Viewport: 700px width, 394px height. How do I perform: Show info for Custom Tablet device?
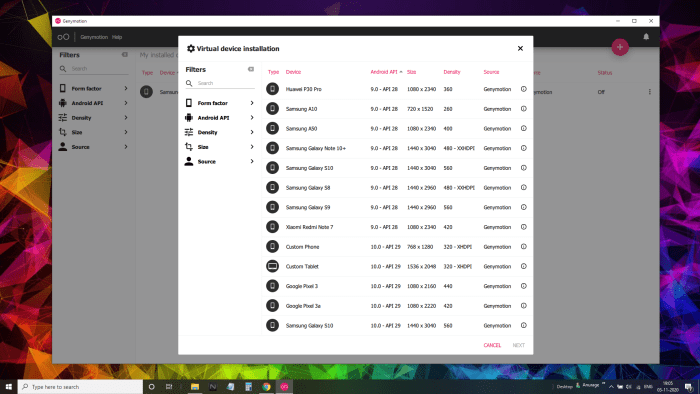pyautogui.click(x=524, y=266)
